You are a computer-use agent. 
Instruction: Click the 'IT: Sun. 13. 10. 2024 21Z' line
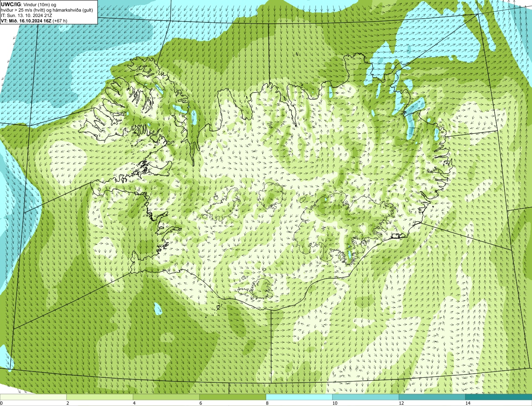pyautogui.click(x=27, y=15)
